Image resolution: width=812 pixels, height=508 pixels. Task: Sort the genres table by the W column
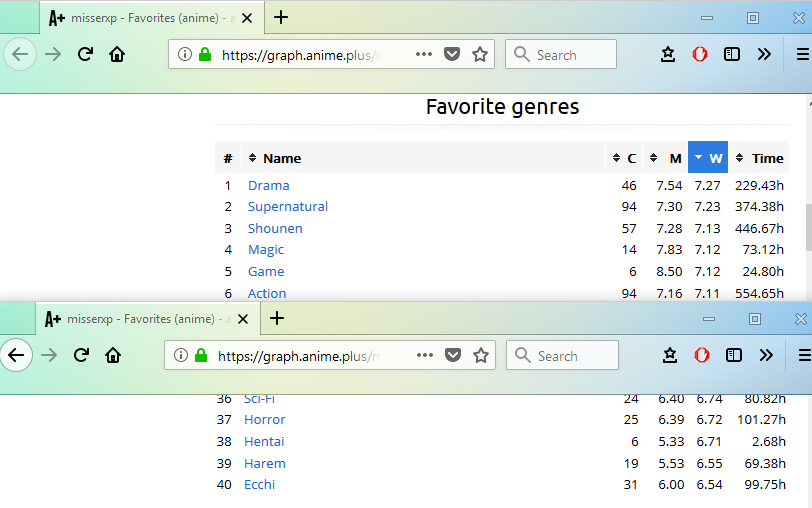708,158
